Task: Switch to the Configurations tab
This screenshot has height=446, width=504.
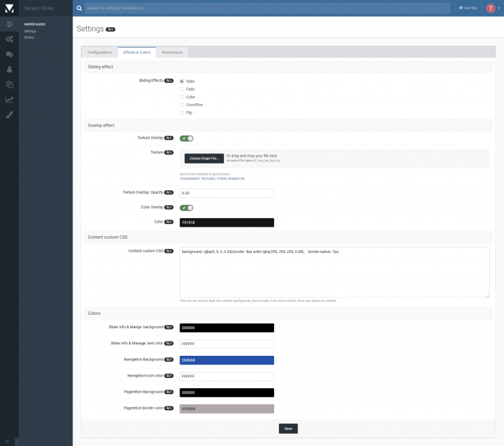Action: pos(99,52)
